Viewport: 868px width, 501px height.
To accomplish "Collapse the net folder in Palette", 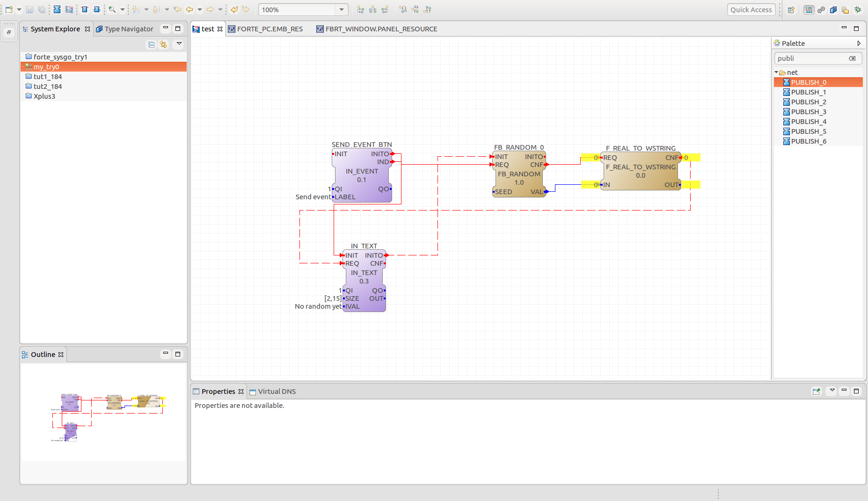I will coord(776,72).
